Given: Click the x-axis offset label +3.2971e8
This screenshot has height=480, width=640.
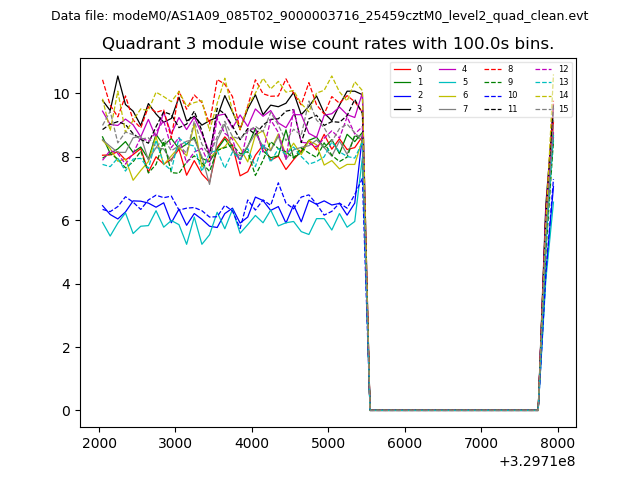Looking at the screenshot, I should pos(535,461).
